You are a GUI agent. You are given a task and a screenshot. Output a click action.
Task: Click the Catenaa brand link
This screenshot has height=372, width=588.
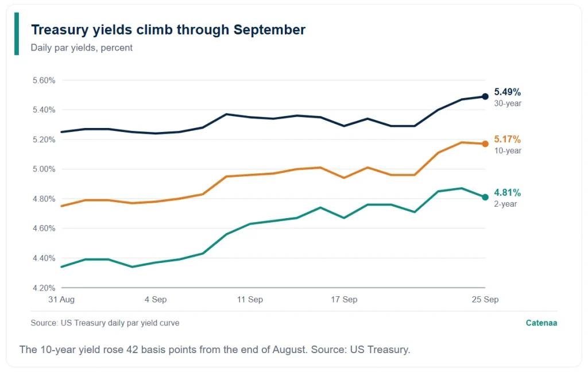tap(541, 323)
